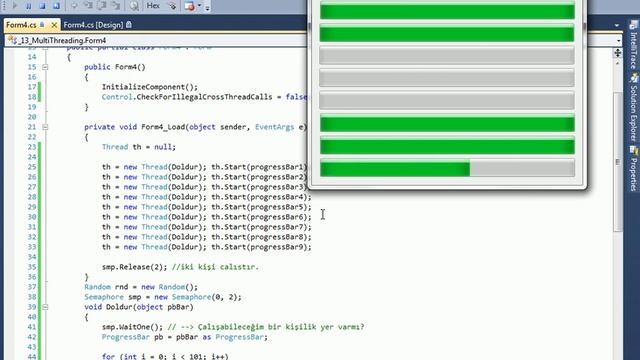Viewport: 640px width, 360px height.
Task: Open the Breakpoints window dropdown arrow
Action: [x=199, y=6]
